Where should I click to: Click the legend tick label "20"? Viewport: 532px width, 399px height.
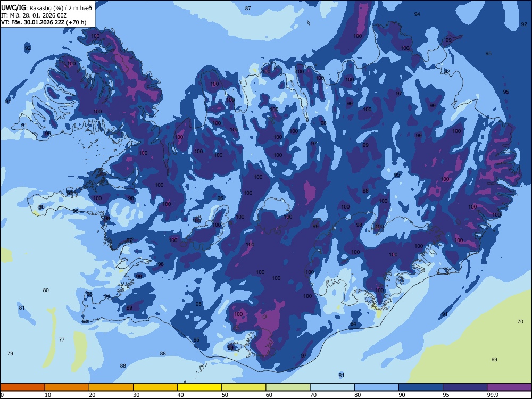click(92, 395)
